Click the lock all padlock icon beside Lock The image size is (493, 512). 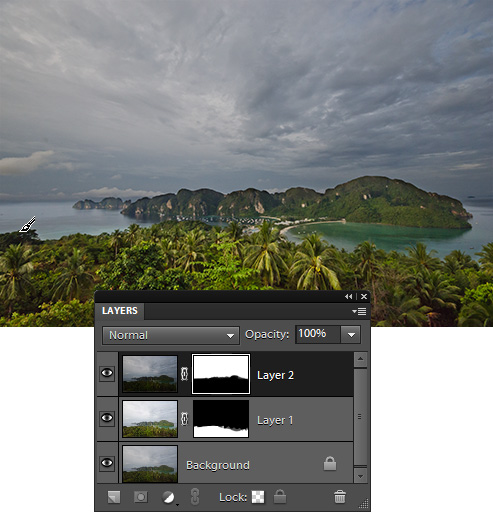(280, 496)
